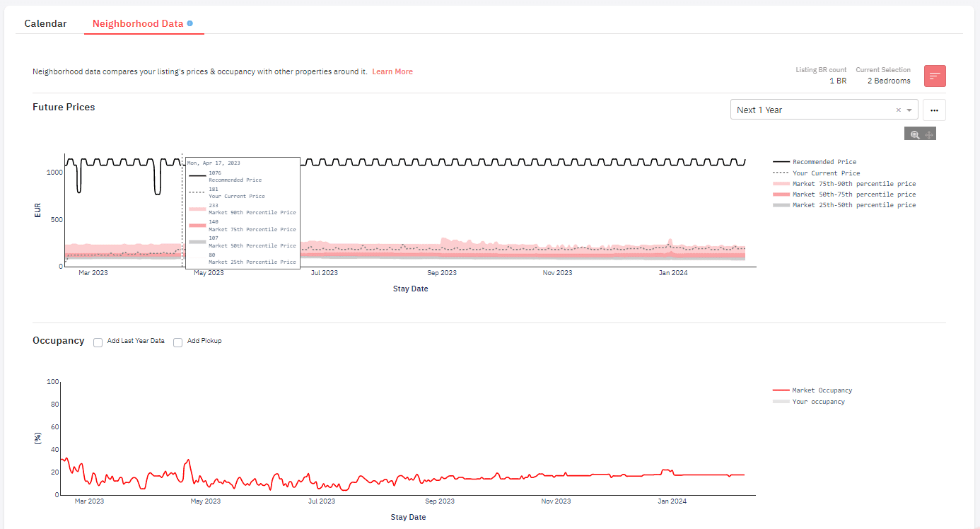This screenshot has width=980, height=529.
Task: Open the Learn More link
Action: pos(392,71)
